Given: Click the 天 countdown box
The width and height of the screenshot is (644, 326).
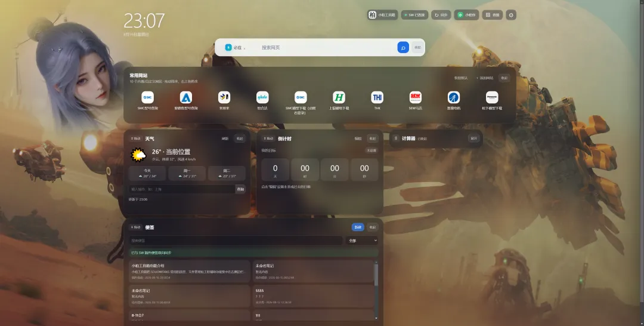Looking at the screenshot, I should click(x=275, y=170).
